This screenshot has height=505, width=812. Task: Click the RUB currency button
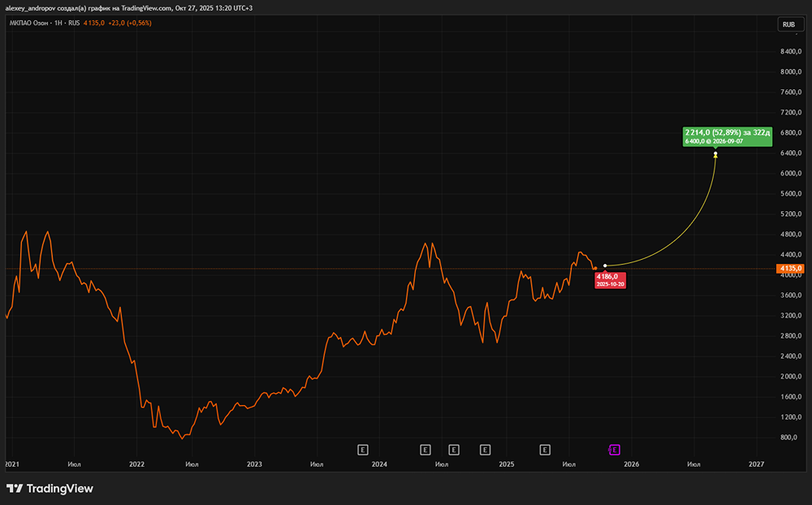pyautogui.click(x=791, y=24)
